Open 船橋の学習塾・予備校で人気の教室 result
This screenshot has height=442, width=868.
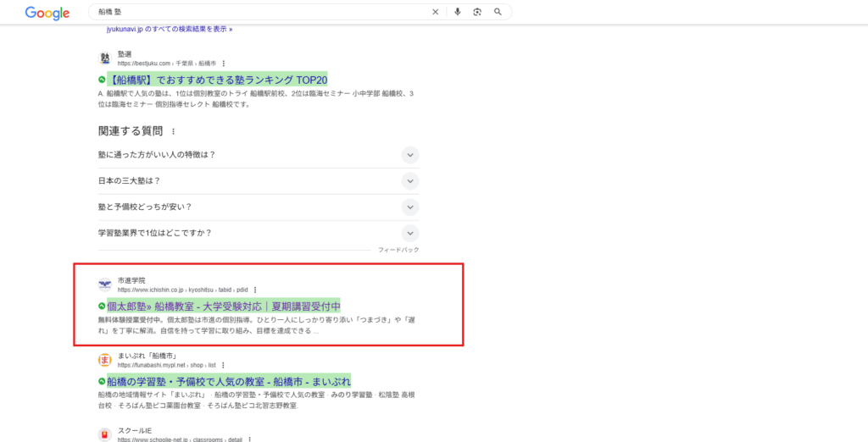pos(228,381)
